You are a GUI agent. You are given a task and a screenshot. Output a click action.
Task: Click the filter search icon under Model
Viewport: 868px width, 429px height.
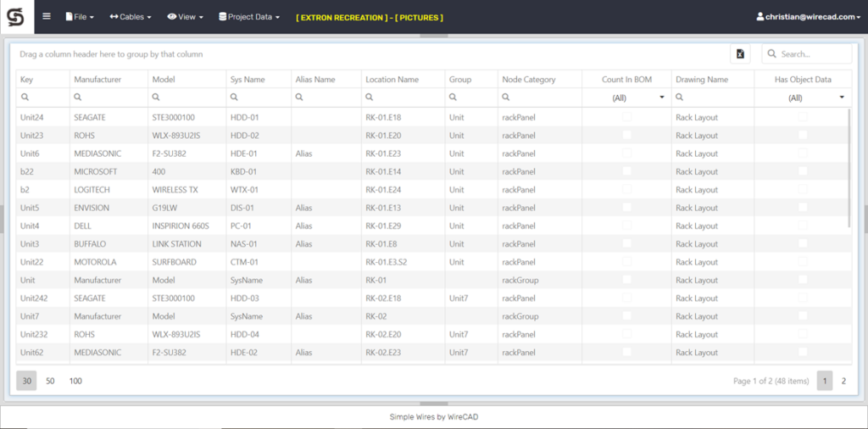(157, 97)
